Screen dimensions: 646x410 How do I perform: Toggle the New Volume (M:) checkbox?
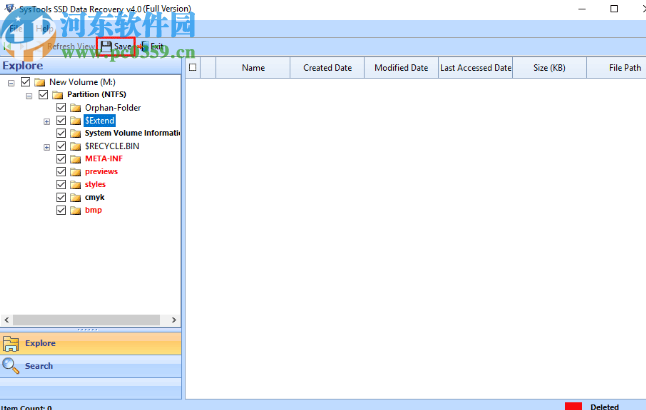[26, 82]
